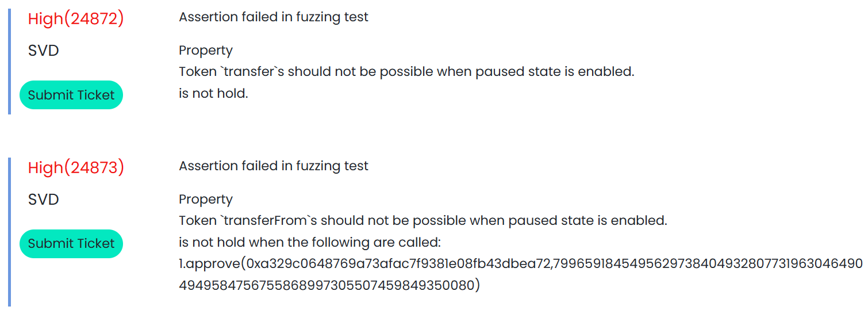The height and width of the screenshot is (314, 868).
Task: Submit a ticket for issue 24872
Action: coord(71,95)
